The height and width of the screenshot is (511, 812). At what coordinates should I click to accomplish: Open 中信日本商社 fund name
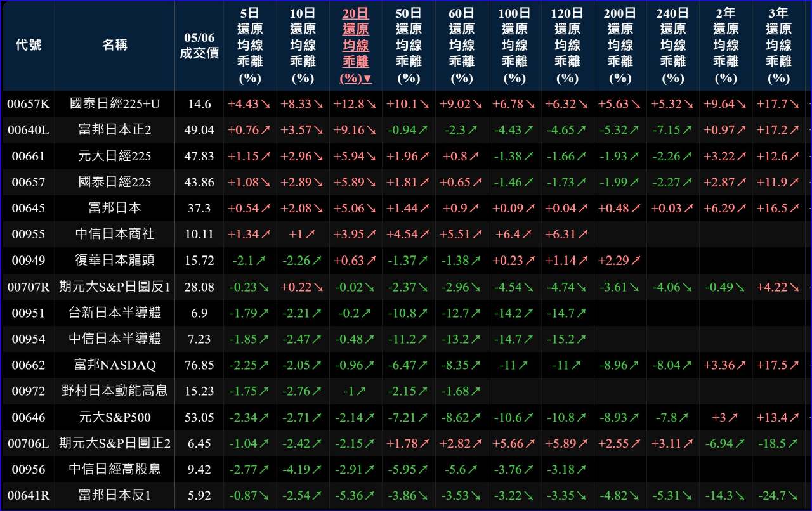coord(114,235)
